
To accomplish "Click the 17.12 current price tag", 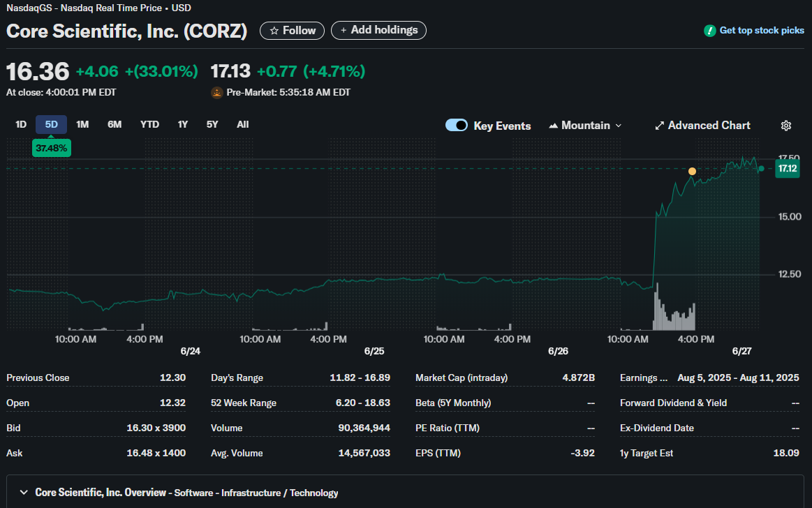I will (x=787, y=169).
